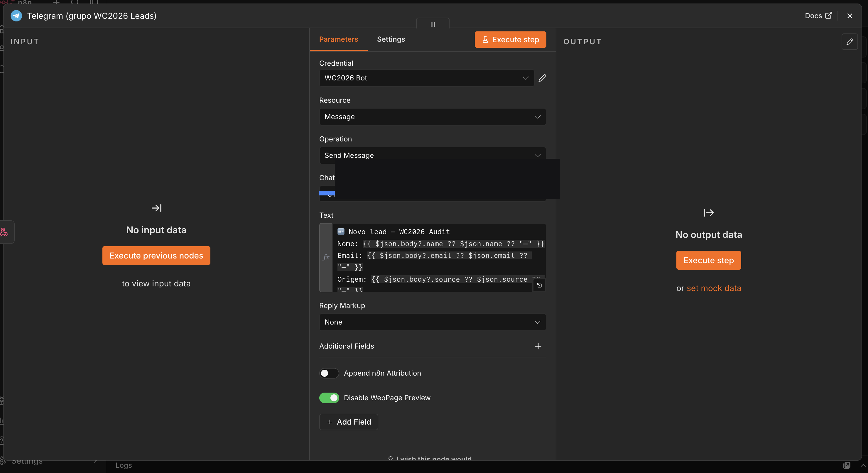
Task: Click the edit output pencil icon
Action: pyautogui.click(x=850, y=41)
